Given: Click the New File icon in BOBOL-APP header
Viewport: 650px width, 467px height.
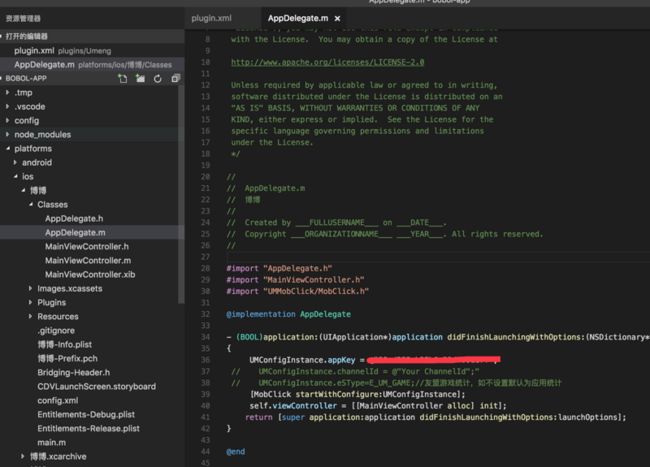Looking at the screenshot, I should (123, 78).
